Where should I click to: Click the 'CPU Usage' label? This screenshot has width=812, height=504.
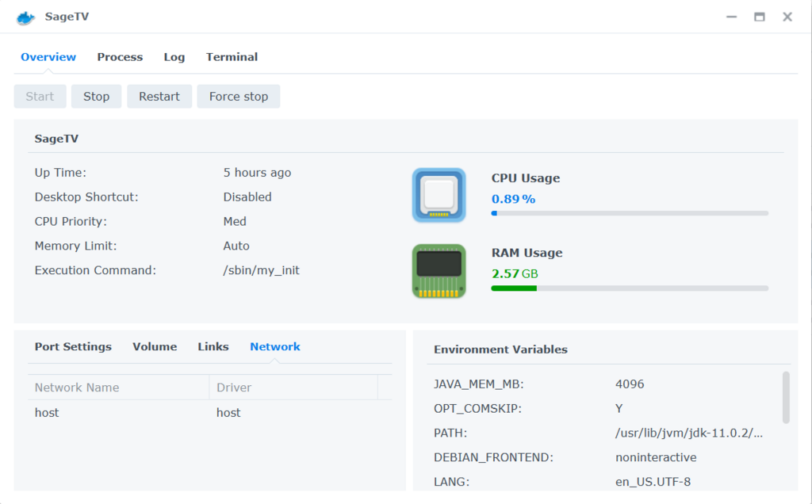526,178
